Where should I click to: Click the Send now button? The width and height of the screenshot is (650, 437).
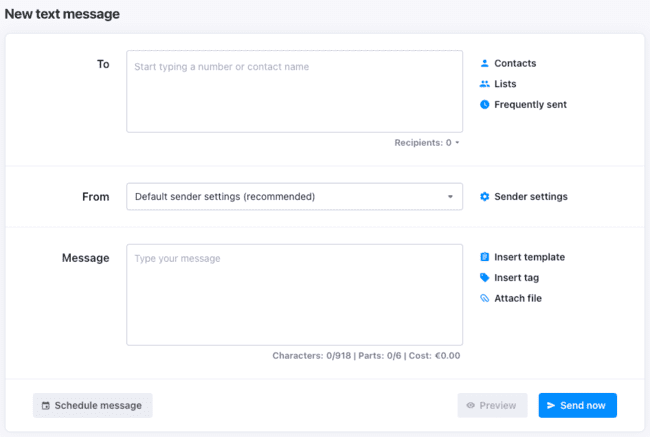[x=577, y=405]
